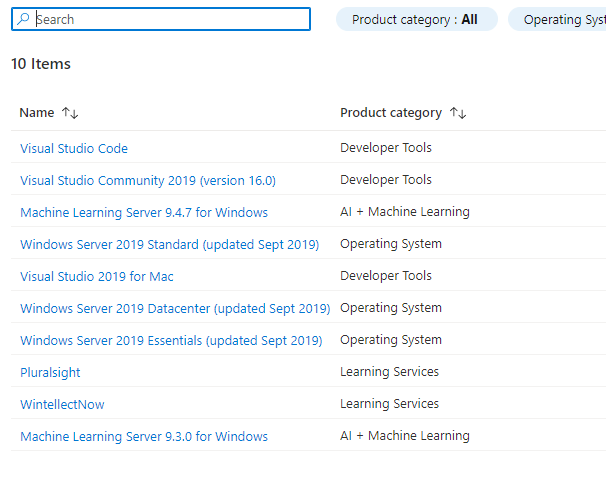
Task: Select Learning Services cell in WintellectNow row
Action: [389, 404]
